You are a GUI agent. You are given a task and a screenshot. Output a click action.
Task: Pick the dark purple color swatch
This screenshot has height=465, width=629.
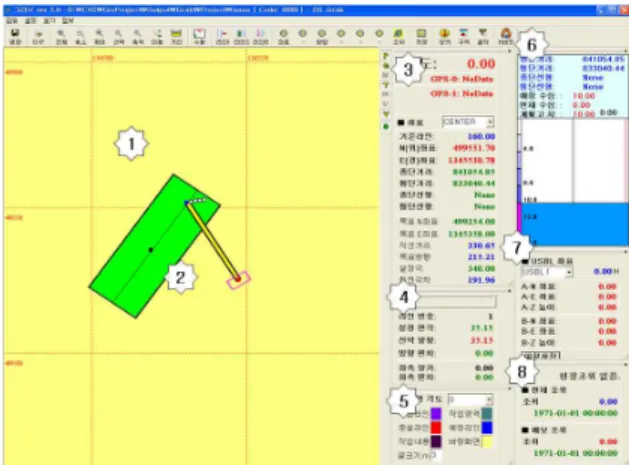tap(436, 442)
